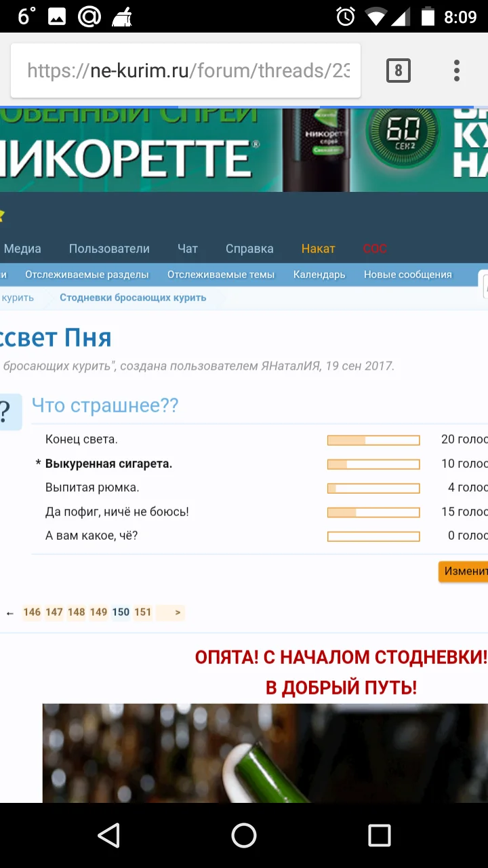Click the 8:09 clock in the status bar
Image resolution: width=488 pixels, height=868 pixels.
click(x=461, y=17)
